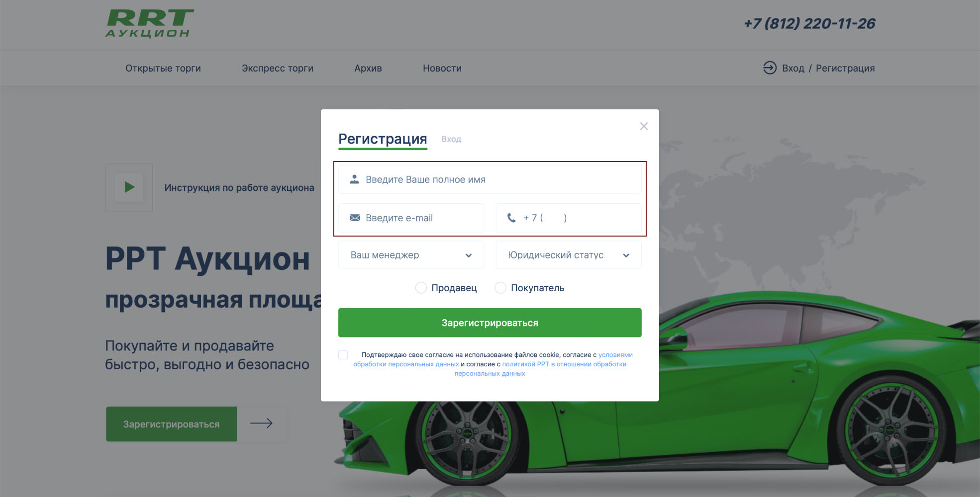This screenshot has height=497, width=980.
Task: Click green Зарегистрироваться button in dialog
Action: pos(490,323)
